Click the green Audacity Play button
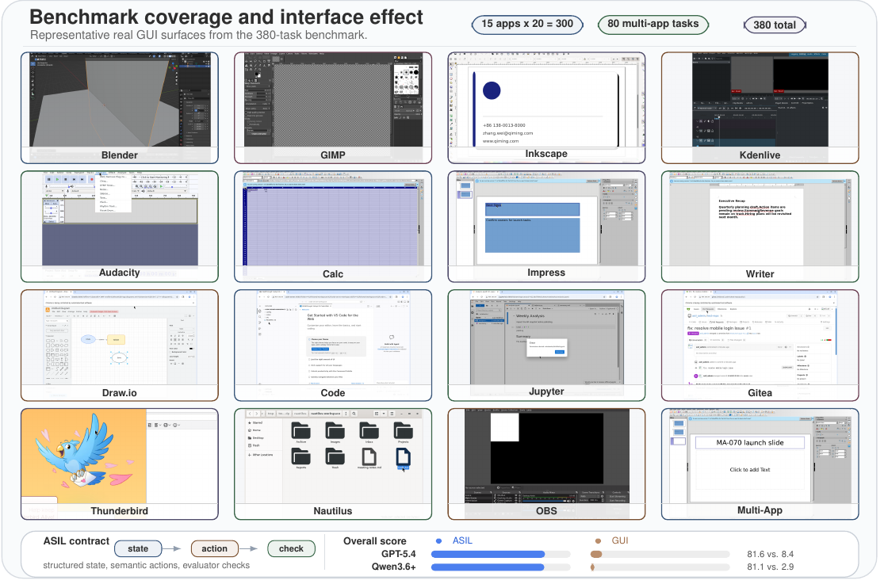The image size is (888, 588). coord(57,179)
